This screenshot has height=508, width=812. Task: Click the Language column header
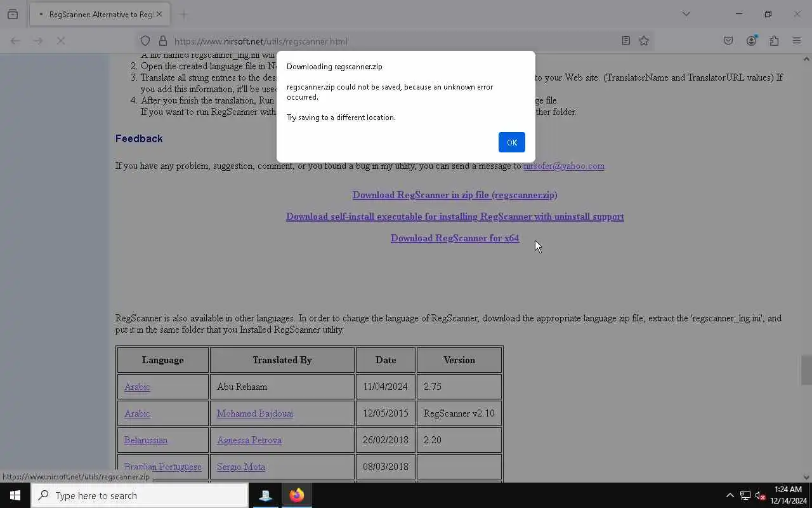point(163,360)
